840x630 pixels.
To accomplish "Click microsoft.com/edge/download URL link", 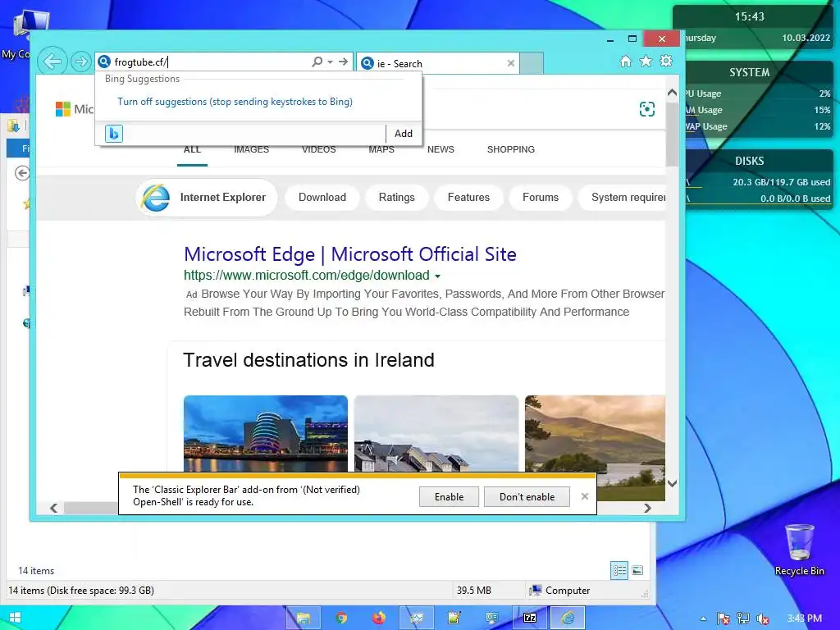I will click(307, 276).
